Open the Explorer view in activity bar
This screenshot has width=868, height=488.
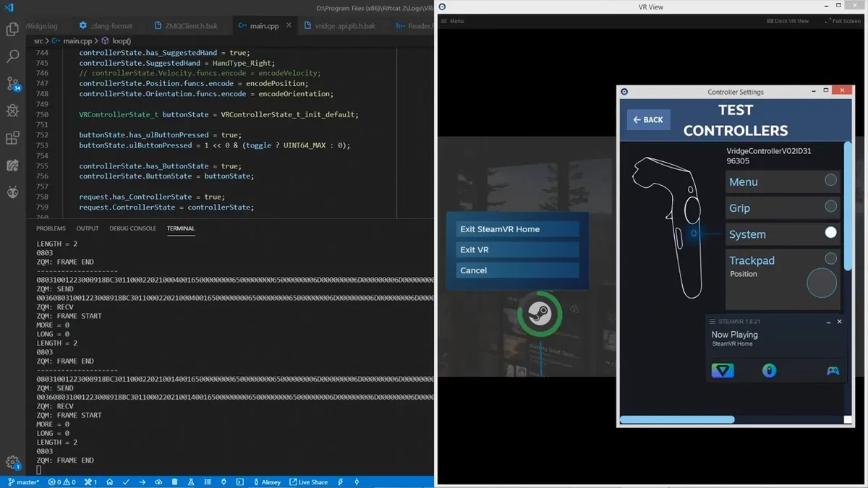click(12, 30)
